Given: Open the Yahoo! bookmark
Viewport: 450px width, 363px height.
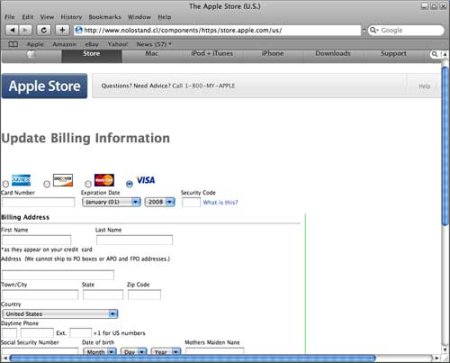Looking at the screenshot, I should pyautogui.click(x=118, y=44).
